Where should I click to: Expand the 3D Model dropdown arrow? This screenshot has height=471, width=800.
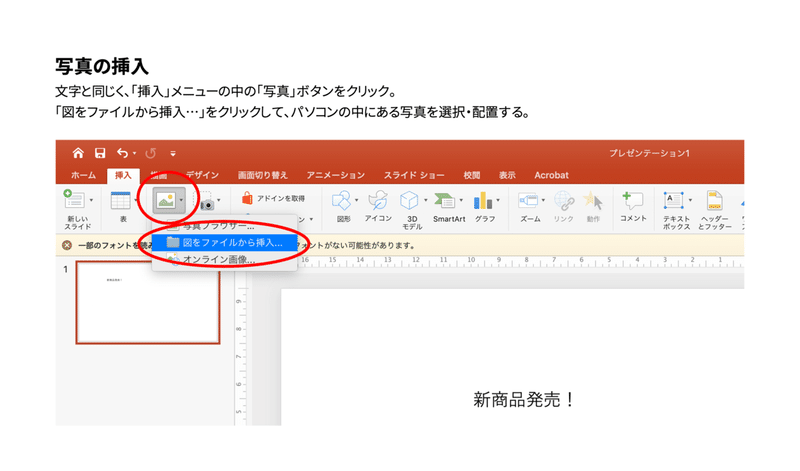(426, 200)
